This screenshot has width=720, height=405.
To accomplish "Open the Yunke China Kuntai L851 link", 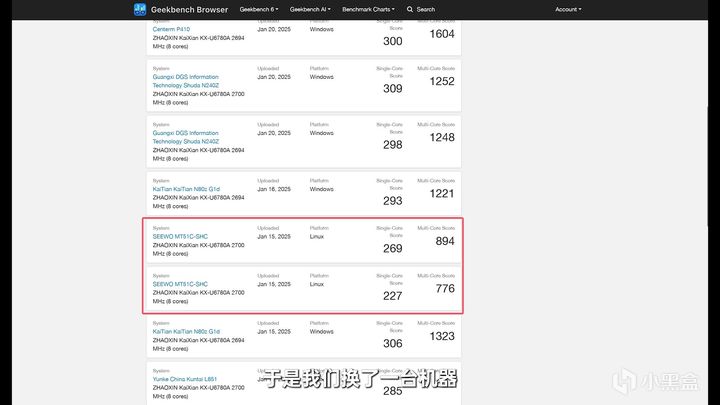I will [185, 379].
